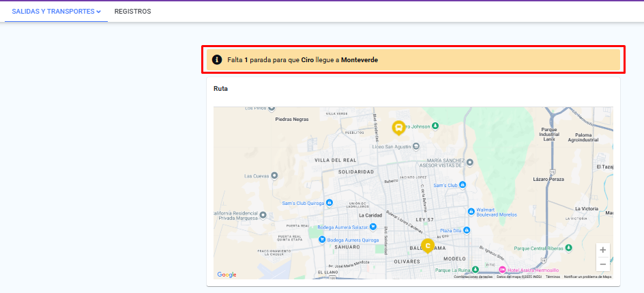Click the Plaza Dila marker icon
Screen dimensions: 644x293
467,231
